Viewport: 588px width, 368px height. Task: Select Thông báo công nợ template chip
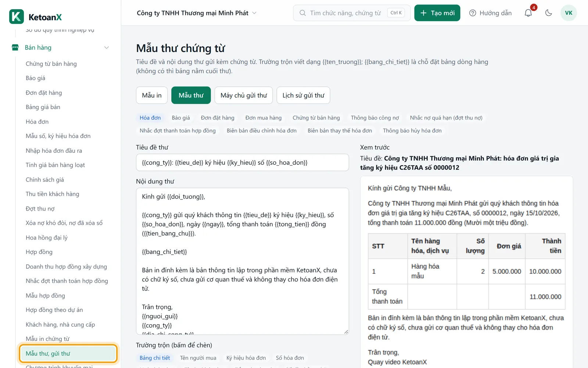click(x=375, y=118)
